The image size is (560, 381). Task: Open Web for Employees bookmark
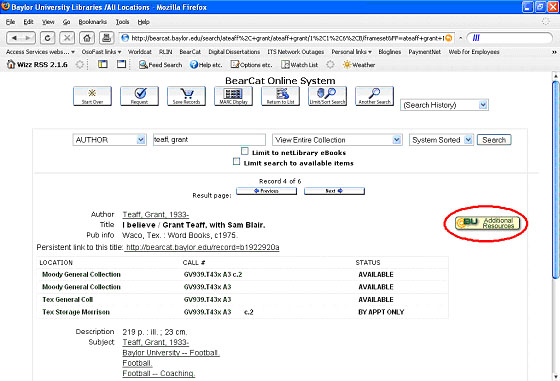[474, 52]
